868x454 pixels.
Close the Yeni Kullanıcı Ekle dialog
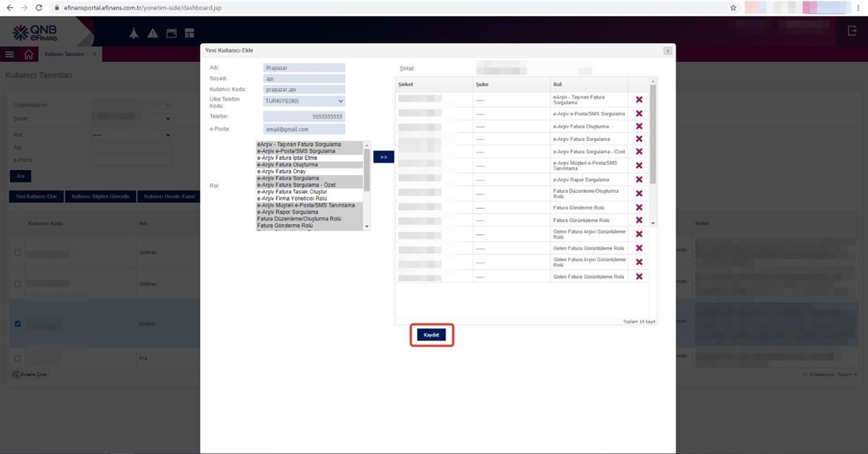coord(667,51)
